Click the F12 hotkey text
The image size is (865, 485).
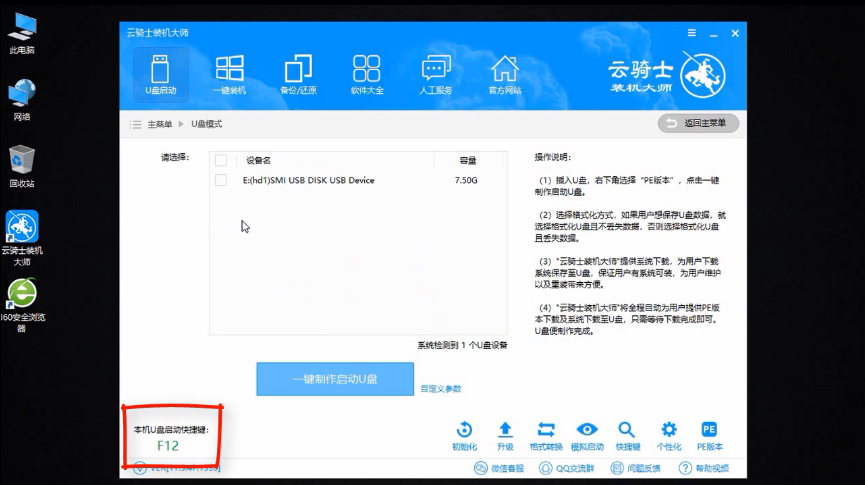(168, 446)
